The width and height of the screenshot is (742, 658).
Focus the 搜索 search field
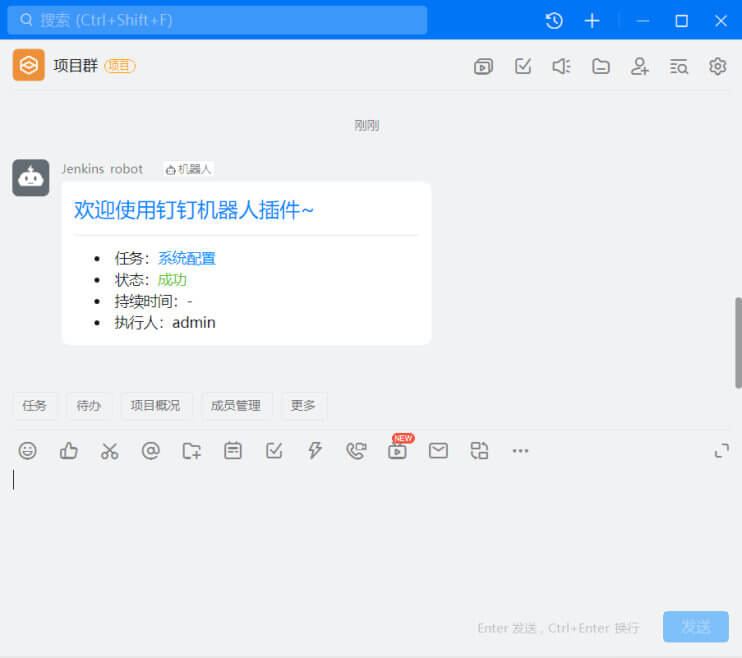[x=217, y=20]
